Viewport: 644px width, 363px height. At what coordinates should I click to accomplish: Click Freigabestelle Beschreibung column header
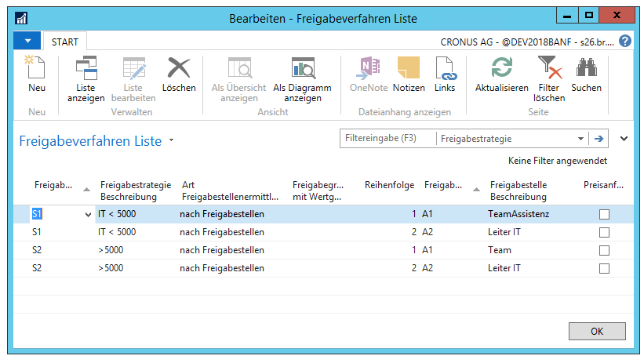pyautogui.click(x=518, y=191)
